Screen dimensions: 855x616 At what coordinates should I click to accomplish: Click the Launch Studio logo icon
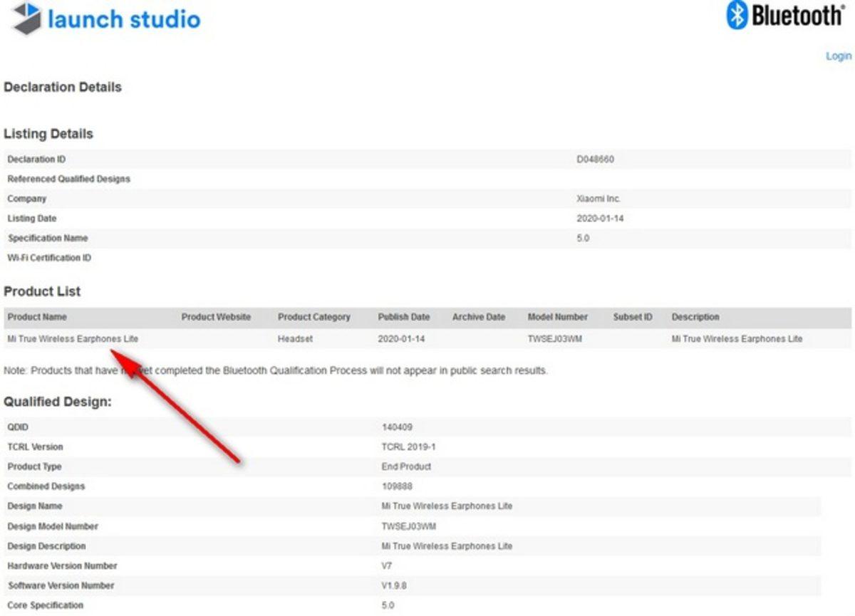coord(26,19)
